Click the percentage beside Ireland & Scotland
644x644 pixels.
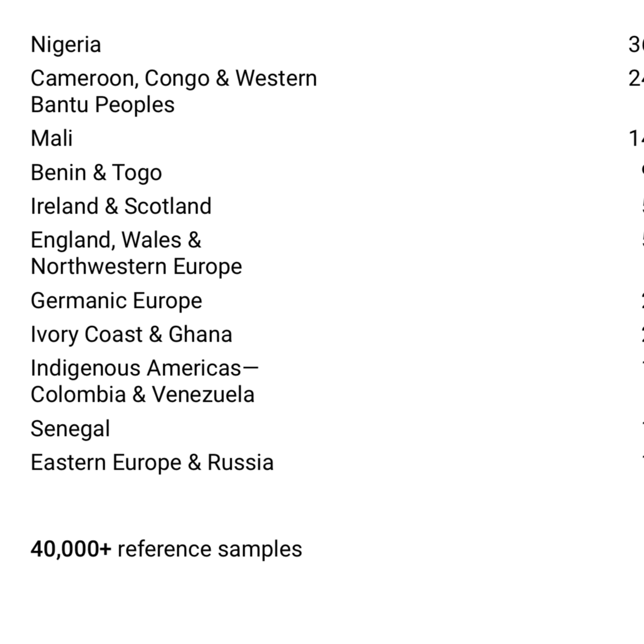pos(642,206)
